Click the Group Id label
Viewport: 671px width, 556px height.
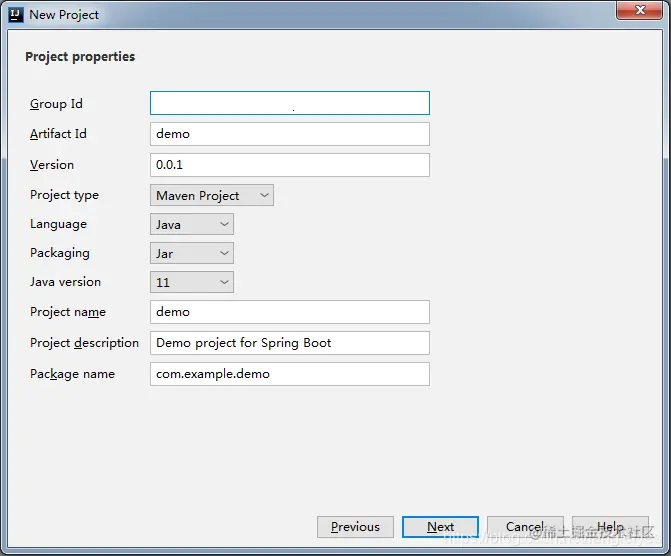(x=56, y=104)
